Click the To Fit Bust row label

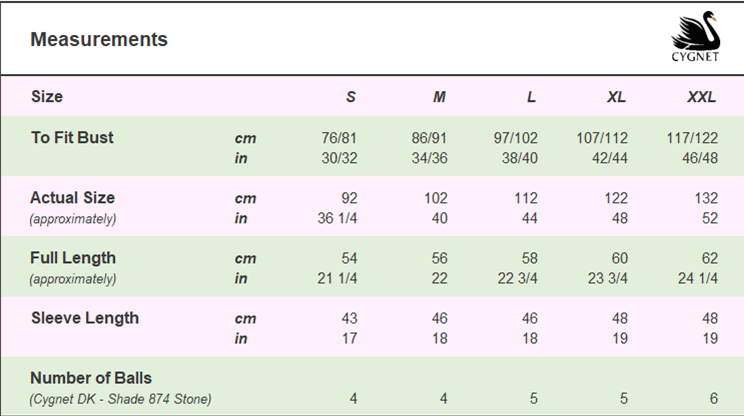tap(72, 138)
